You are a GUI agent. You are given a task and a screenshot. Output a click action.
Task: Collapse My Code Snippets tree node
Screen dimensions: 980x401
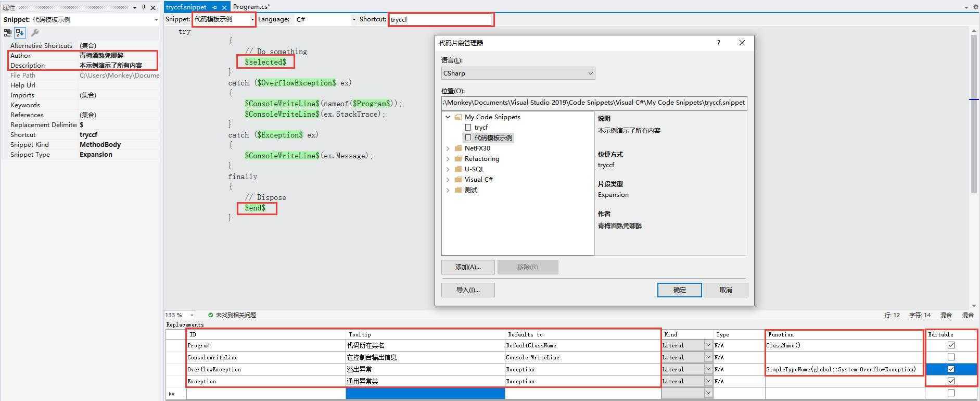(x=448, y=117)
